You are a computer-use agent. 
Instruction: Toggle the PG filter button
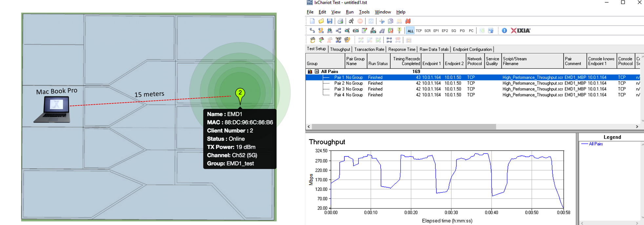click(x=462, y=31)
